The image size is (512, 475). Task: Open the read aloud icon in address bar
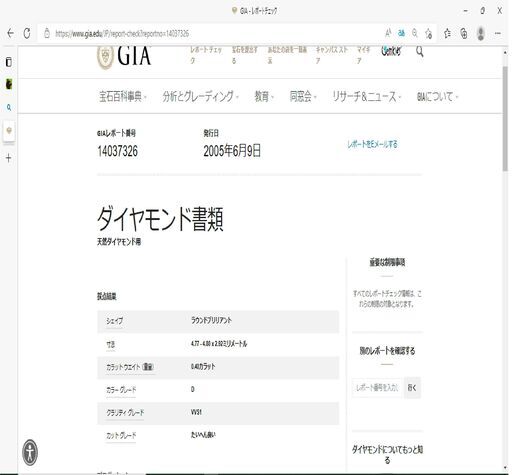[388, 33]
